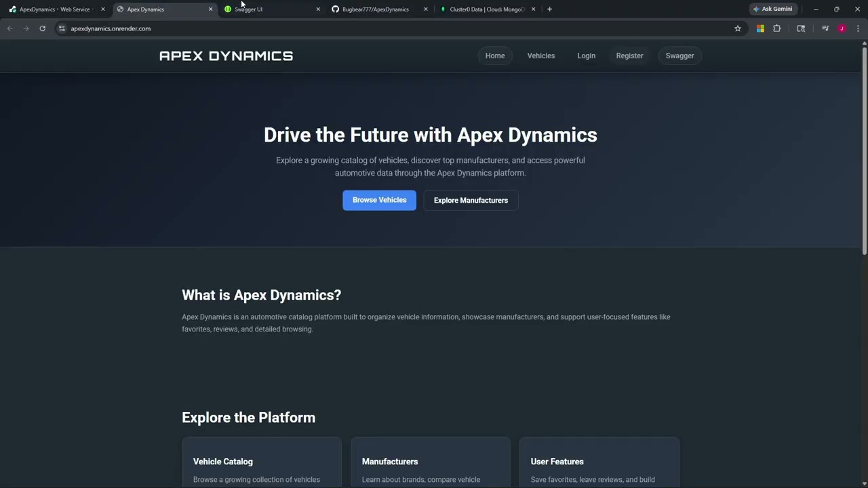Open the Vehicles nav link
Image resolution: width=868 pixels, height=488 pixels.
tap(541, 56)
